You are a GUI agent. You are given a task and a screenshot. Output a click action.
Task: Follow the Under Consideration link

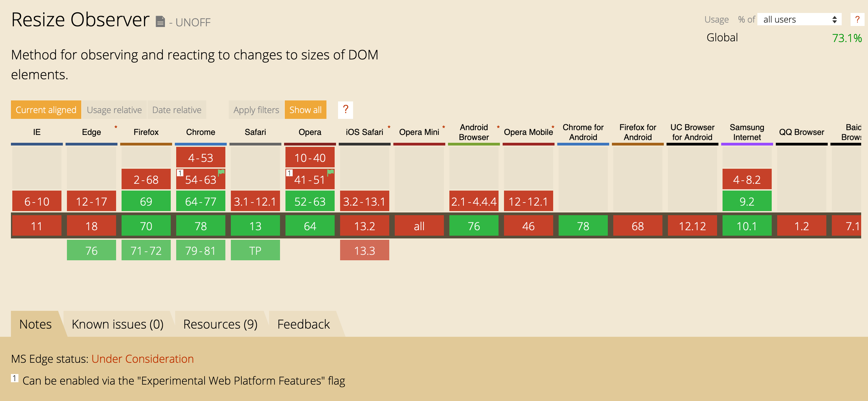coord(142,359)
